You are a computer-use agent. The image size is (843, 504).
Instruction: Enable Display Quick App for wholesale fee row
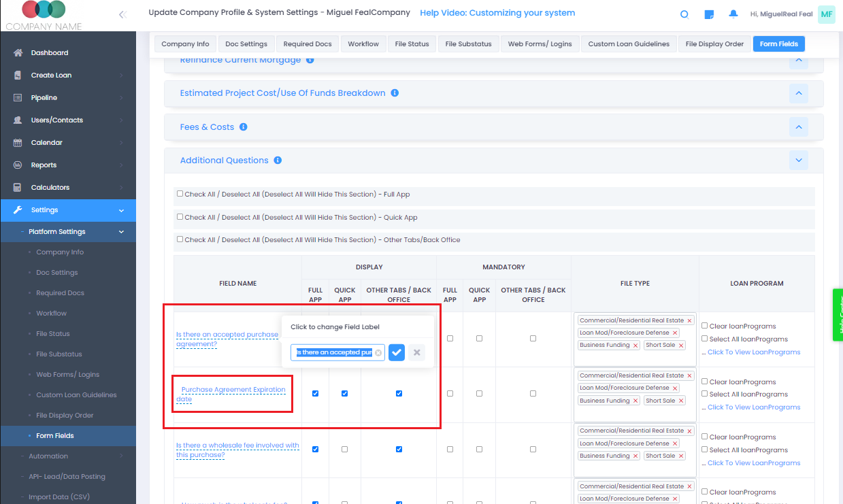344,449
